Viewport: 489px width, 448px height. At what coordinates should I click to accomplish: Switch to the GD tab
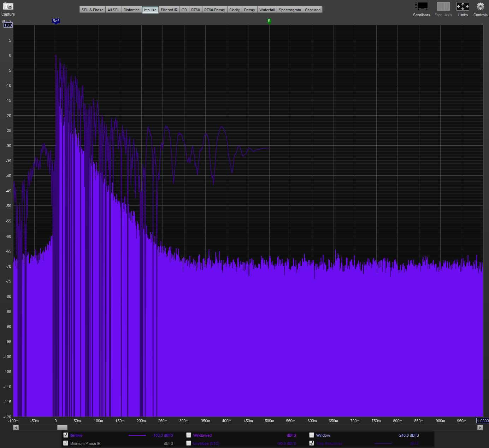tap(184, 10)
